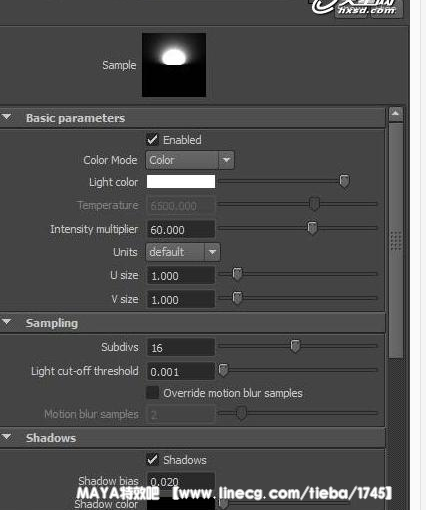Collapse the Basic parameters section
This screenshot has width=426, height=510.
coord(7,117)
